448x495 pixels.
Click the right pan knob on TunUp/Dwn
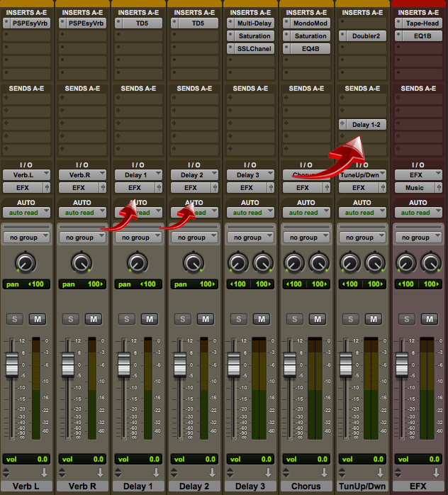point(374,264)
